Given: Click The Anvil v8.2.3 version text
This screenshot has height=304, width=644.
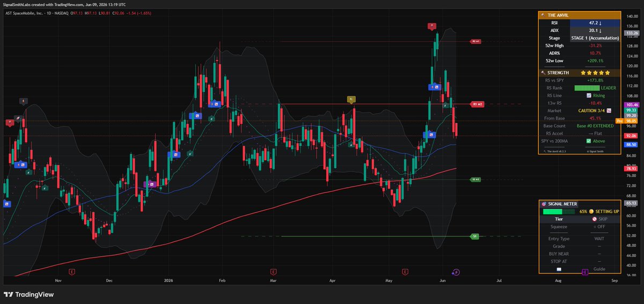Looking at the screenshot, I should tap(557, 152).
